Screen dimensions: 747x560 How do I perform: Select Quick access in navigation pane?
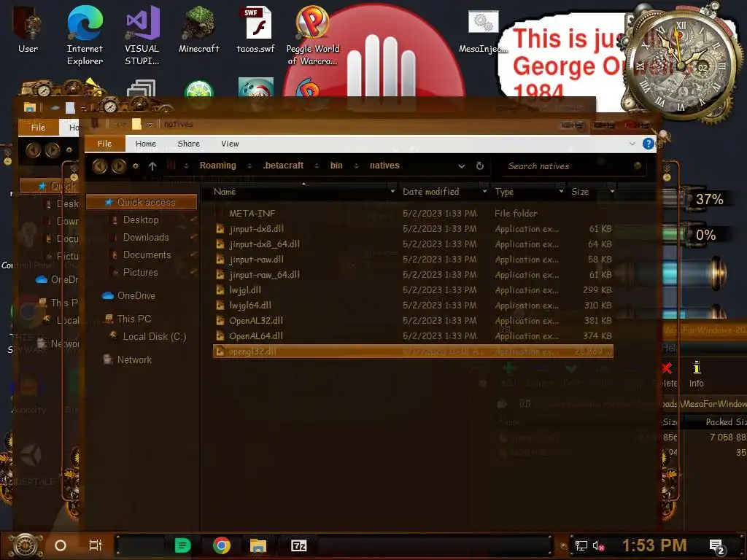click(142, 202)
